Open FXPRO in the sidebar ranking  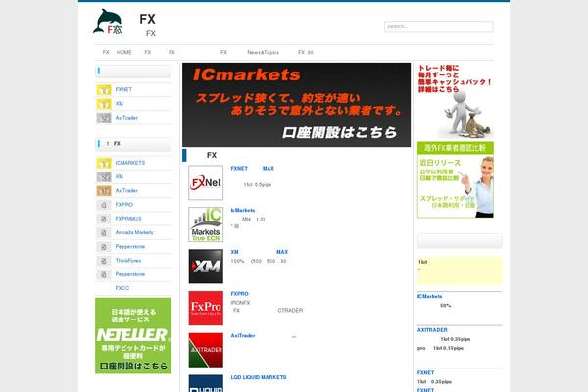pyautogui.click(x=123, y=205)
